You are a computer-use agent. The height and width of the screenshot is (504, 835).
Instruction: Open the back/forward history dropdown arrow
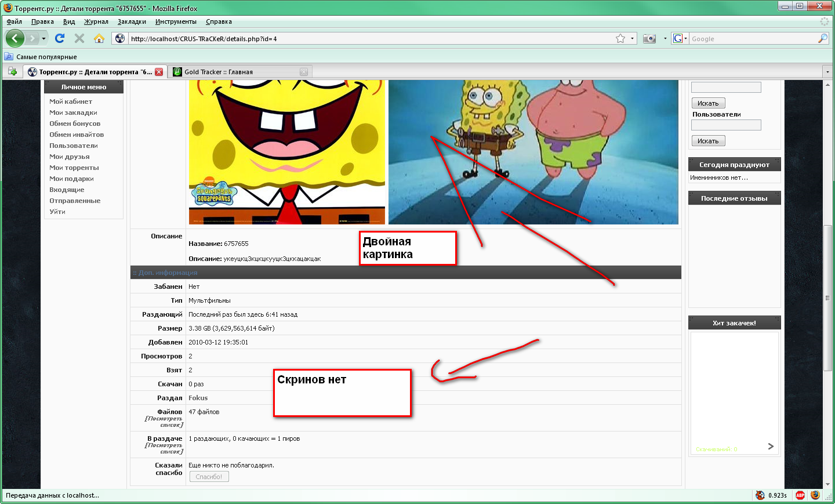point(43,38)
